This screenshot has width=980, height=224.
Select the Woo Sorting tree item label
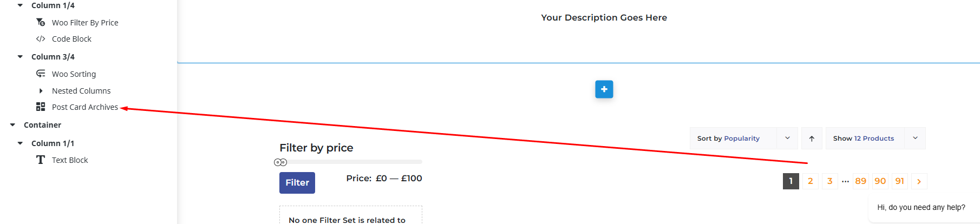(74, 74)
